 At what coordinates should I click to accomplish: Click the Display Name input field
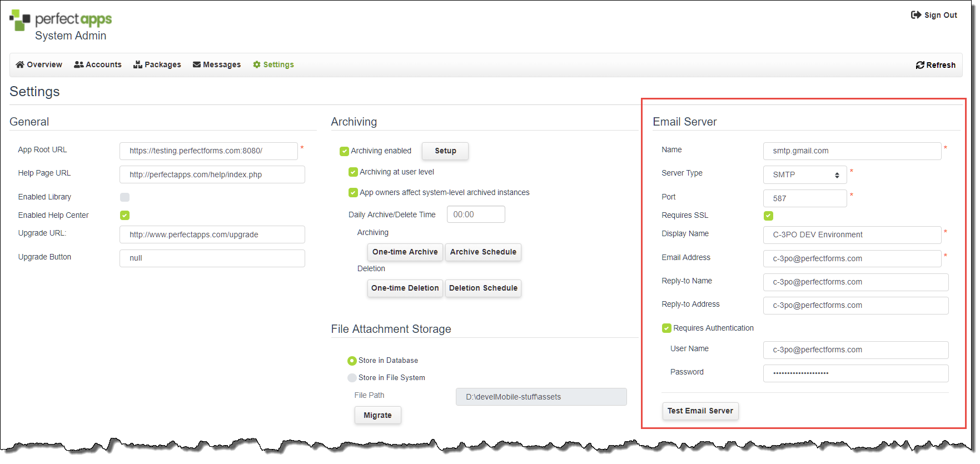(x=852, y=235)
